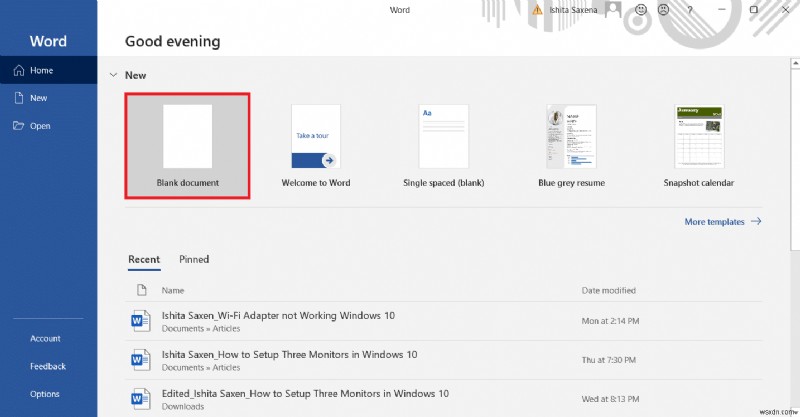Click the arrow beside More templates
This screenshot has width=800, height=417.
[756, 221]
